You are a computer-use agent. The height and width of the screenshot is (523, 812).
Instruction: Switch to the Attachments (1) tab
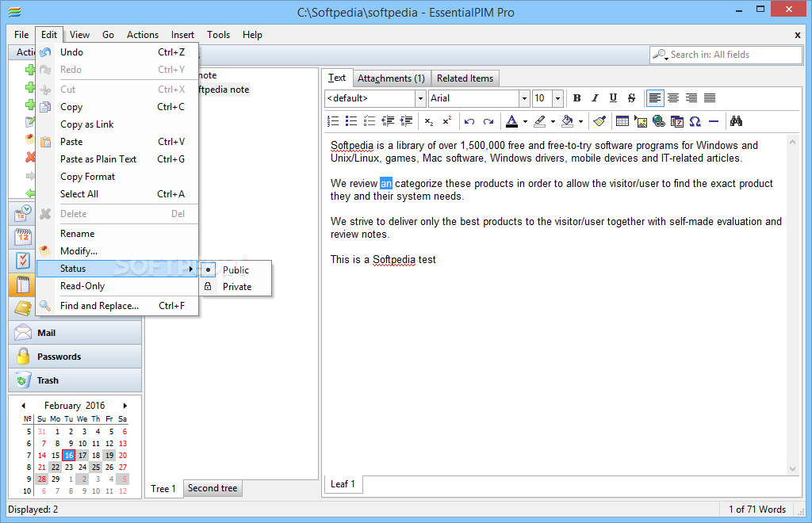point(391,78)
